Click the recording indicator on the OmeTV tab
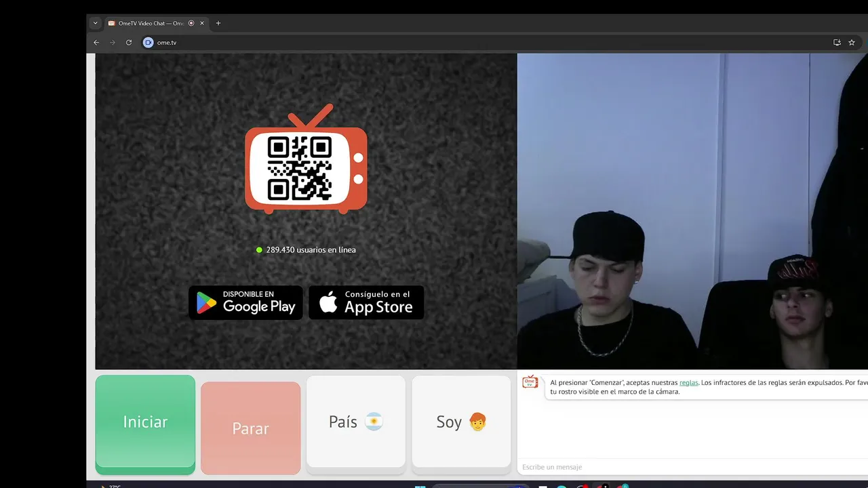 coord(191,23)
